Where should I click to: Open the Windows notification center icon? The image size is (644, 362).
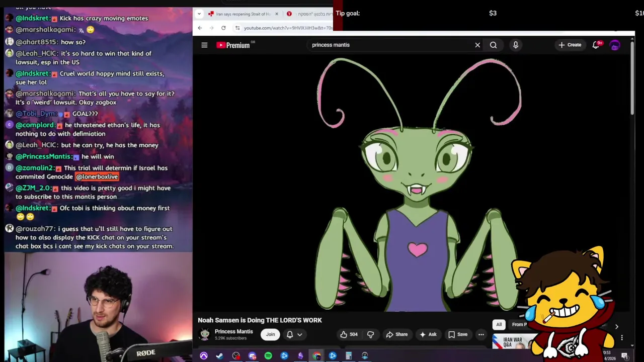coord(624,356)
